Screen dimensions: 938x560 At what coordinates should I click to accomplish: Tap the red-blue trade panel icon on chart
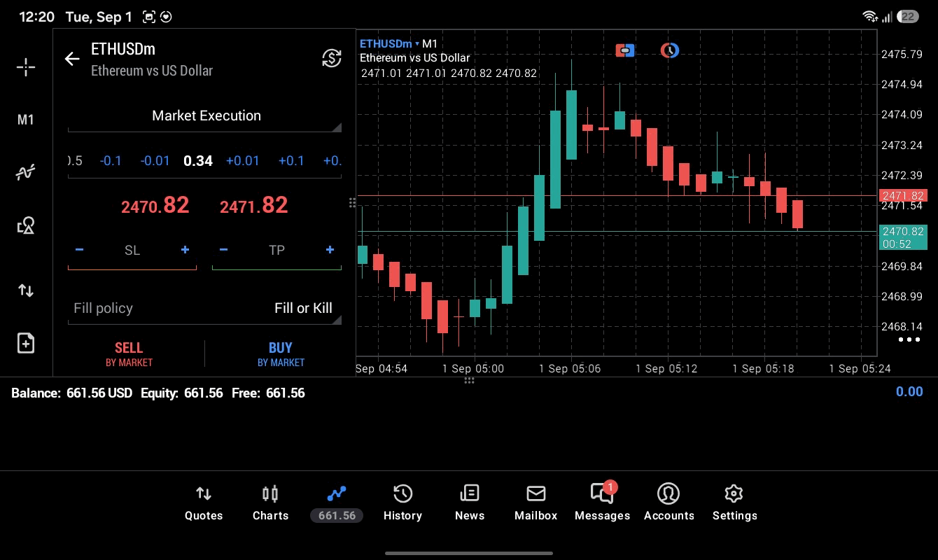click(625, 50)
